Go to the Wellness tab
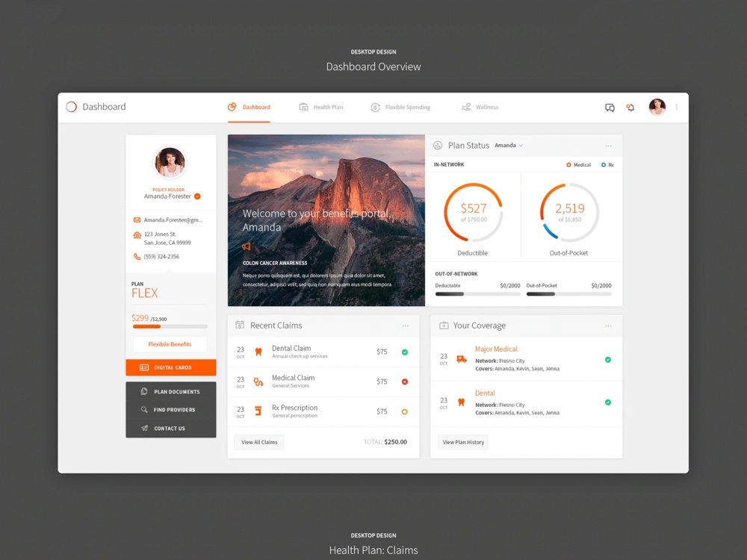 (480, 107)
